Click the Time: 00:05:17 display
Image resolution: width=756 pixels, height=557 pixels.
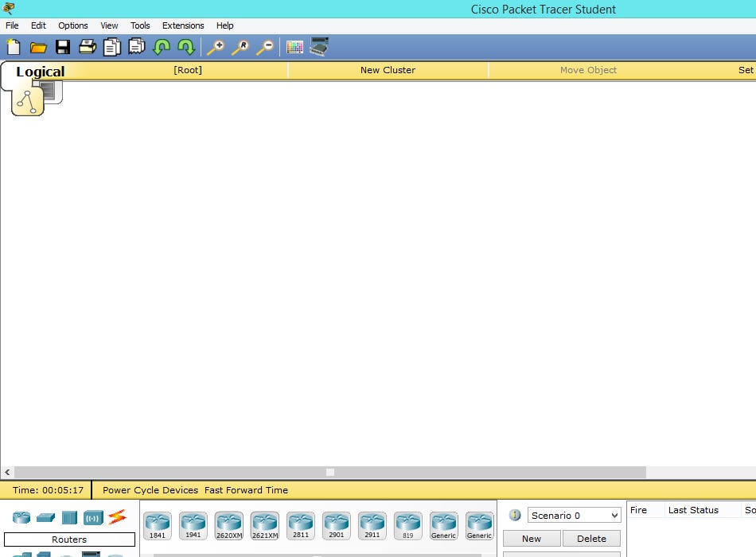tap(48, 490)
